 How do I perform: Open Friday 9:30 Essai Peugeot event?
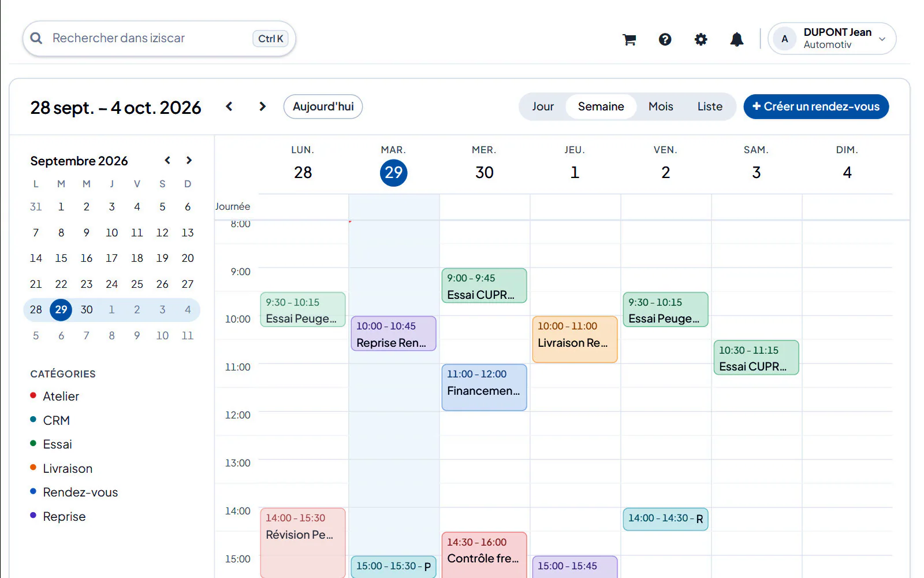coord(665,310)
